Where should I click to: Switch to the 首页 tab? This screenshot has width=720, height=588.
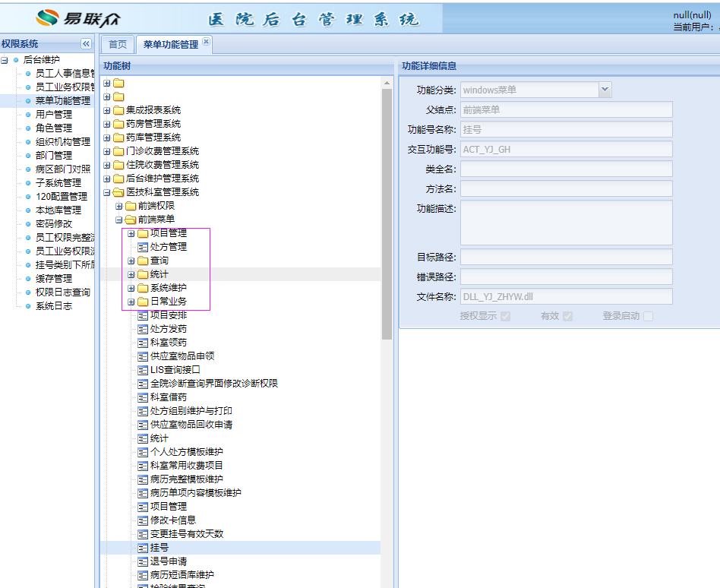pos(118,45)
